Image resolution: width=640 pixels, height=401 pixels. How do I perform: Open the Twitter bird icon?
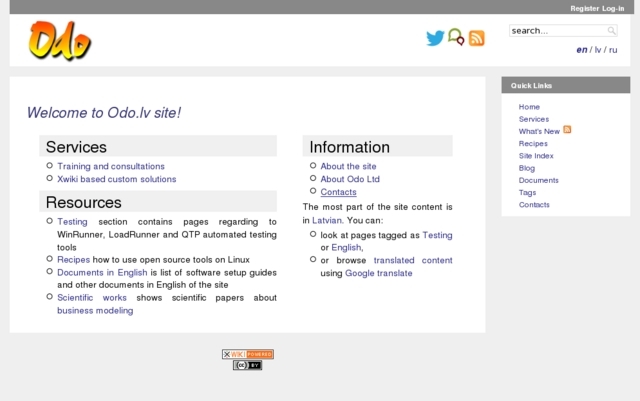click(434, 38)
